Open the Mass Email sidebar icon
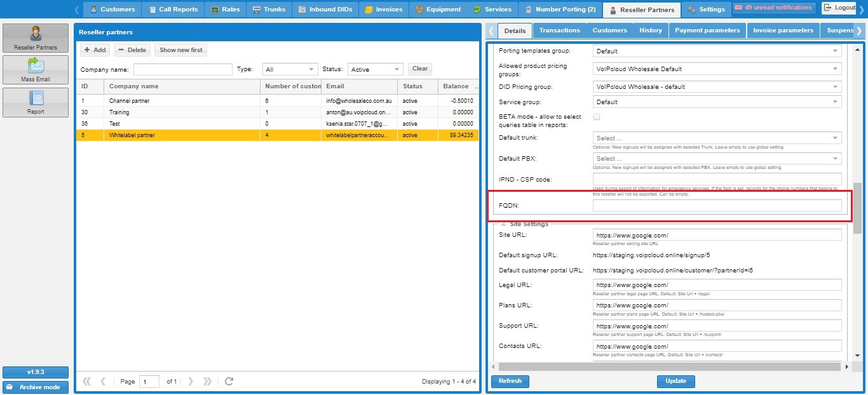The width and height of the screenshot is (868, 395). (x=36, y=70)
